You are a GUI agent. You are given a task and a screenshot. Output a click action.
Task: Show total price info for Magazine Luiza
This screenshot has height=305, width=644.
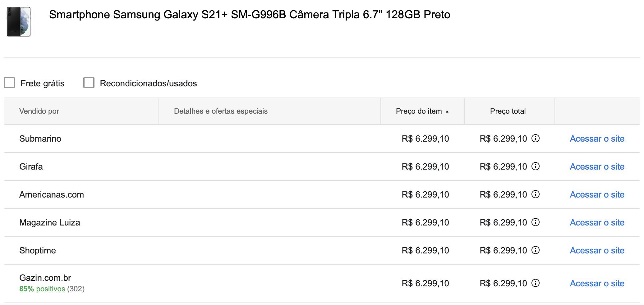(535, 222)
